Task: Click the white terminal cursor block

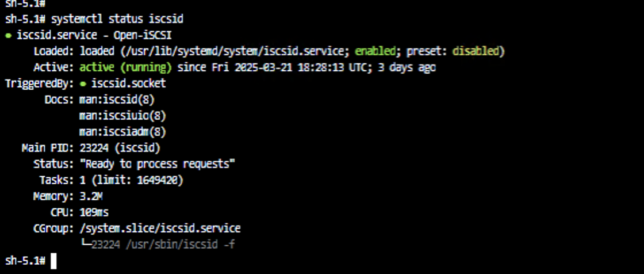Action: coord(53,261)
